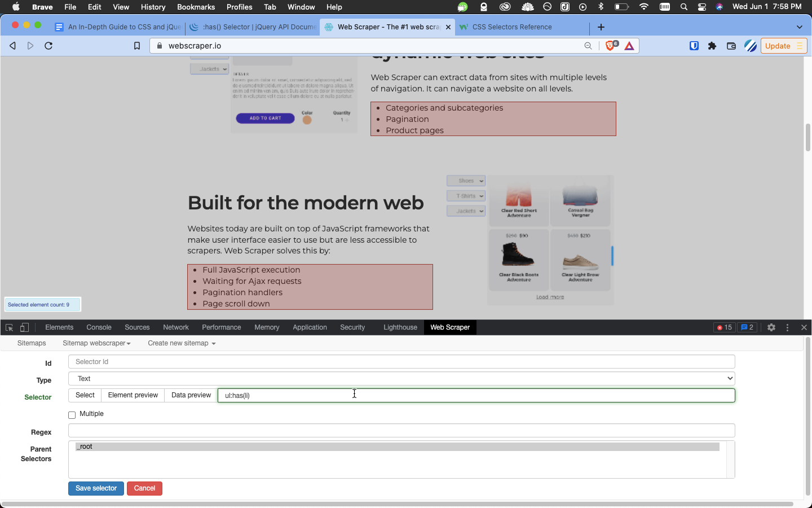Toggle the device toolbar icon in DevTools
812x508 pixels.
click(24, 327)
